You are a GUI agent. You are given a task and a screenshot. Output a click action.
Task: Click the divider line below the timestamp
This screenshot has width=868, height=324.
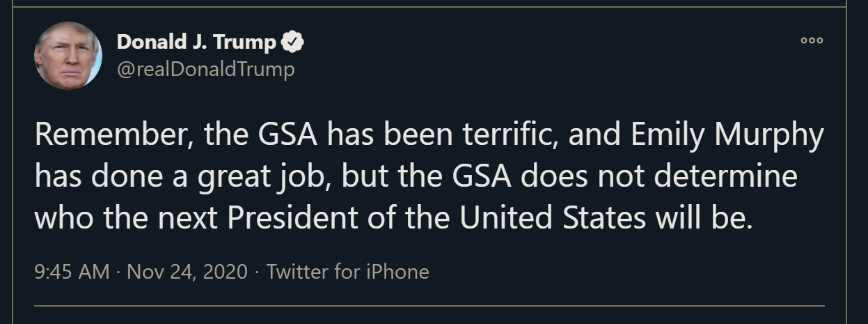[429, 305]
